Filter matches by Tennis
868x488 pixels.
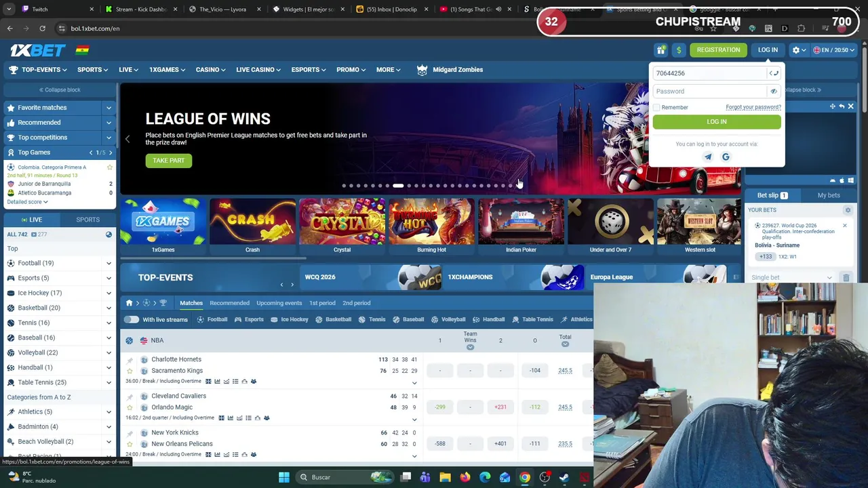pyautogui.click(x=372, y=319)
